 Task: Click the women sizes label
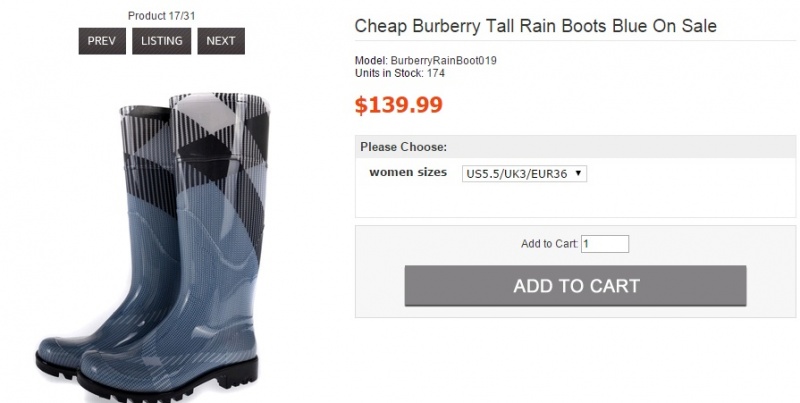(x=408, y=172)
